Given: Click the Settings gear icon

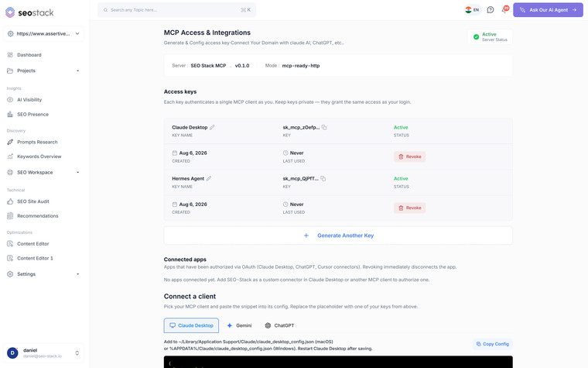Looking at the screenshot, I should coord(10,274).
